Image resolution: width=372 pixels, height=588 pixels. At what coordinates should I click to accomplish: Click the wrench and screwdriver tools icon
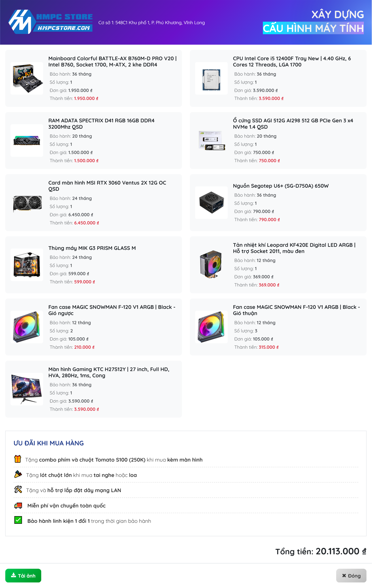(x=18, y=490)
